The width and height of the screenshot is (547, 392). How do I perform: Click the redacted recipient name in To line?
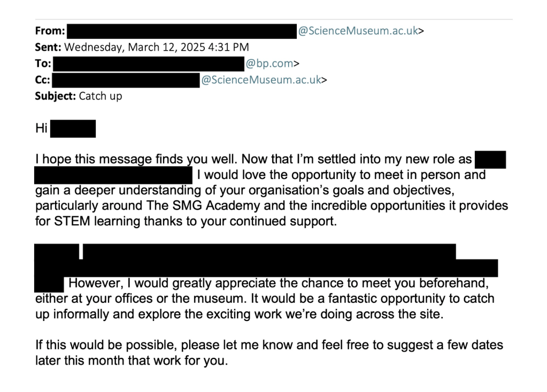[149, 64]
